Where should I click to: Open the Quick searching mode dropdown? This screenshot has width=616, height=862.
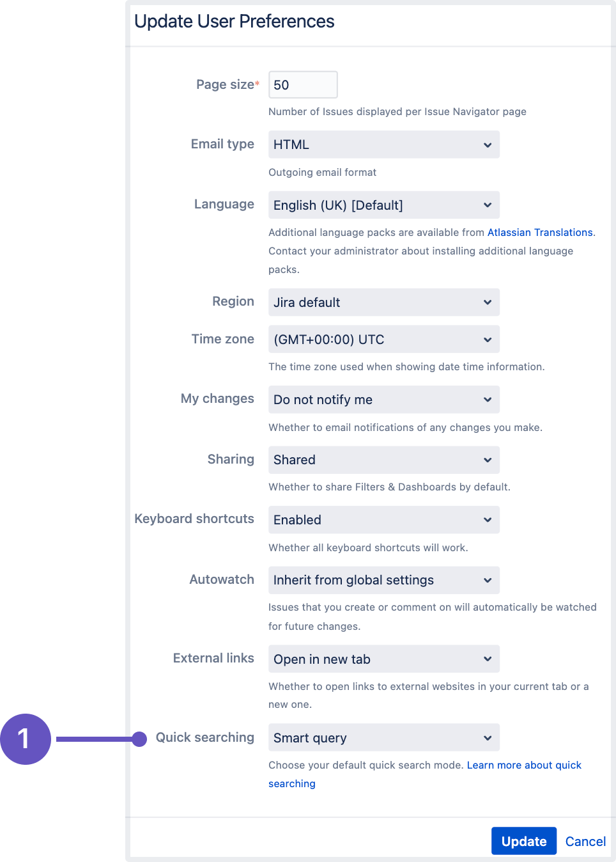pos(383,737)
